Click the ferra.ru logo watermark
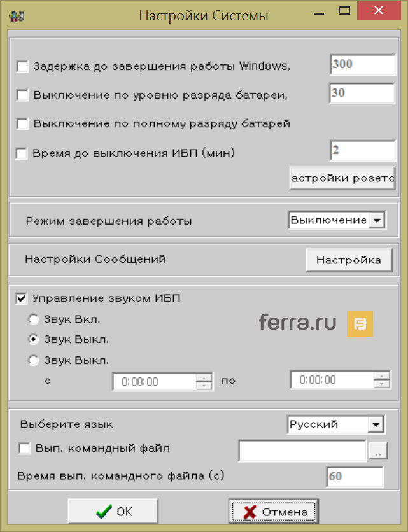 click(297, 323)
